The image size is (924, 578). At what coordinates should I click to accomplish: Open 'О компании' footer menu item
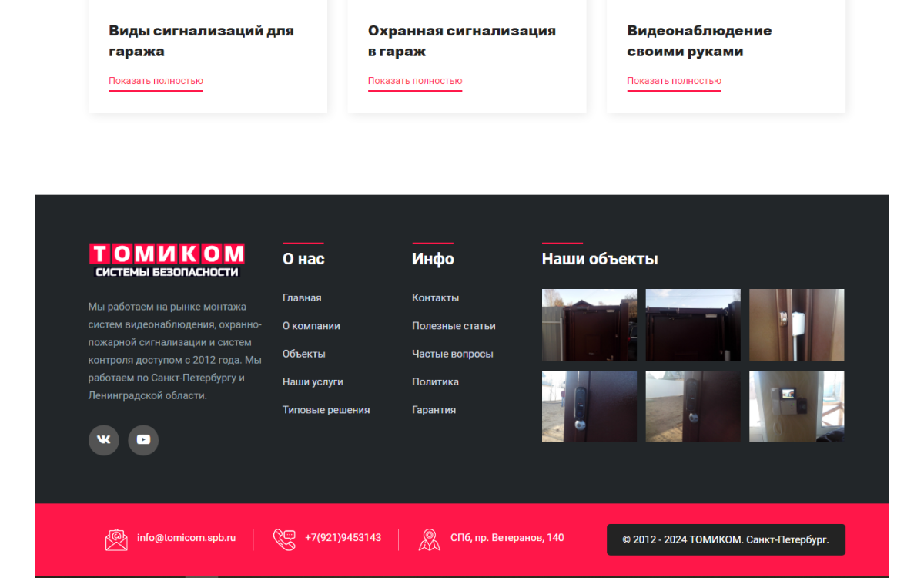click(x=311, y=326)
